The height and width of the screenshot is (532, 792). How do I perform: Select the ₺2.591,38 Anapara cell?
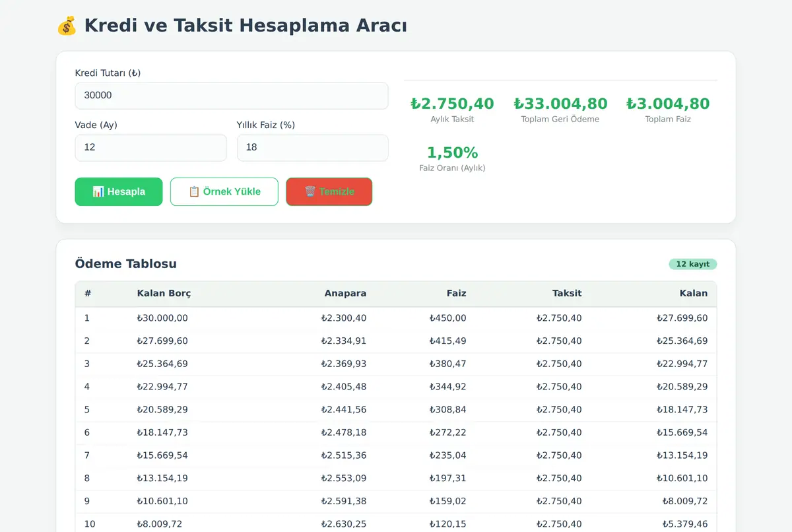pyautogui.click(x=344, y=502)
